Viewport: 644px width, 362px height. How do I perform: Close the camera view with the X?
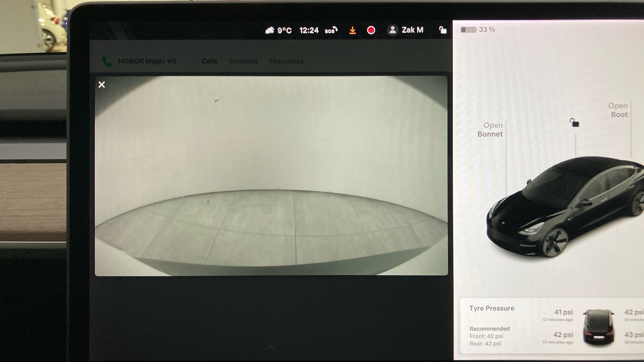102,84
